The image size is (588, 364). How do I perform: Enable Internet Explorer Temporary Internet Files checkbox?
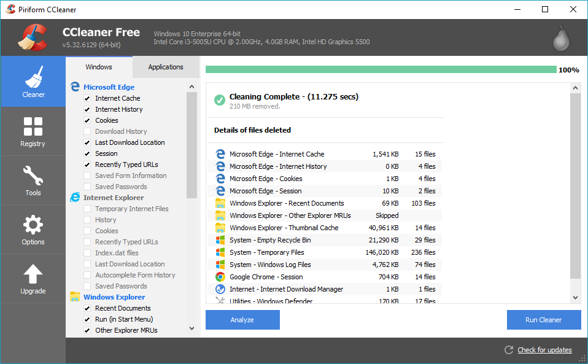coord(87,209)
